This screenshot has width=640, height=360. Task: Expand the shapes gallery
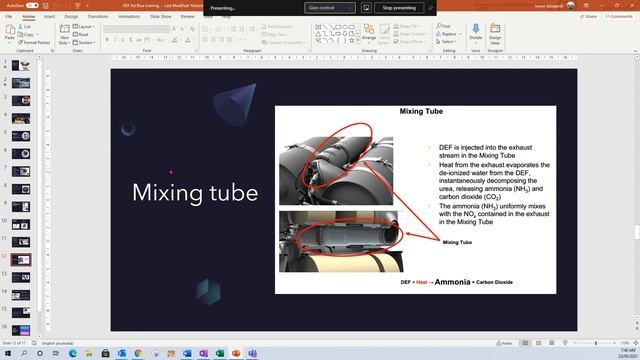point(358,41)
